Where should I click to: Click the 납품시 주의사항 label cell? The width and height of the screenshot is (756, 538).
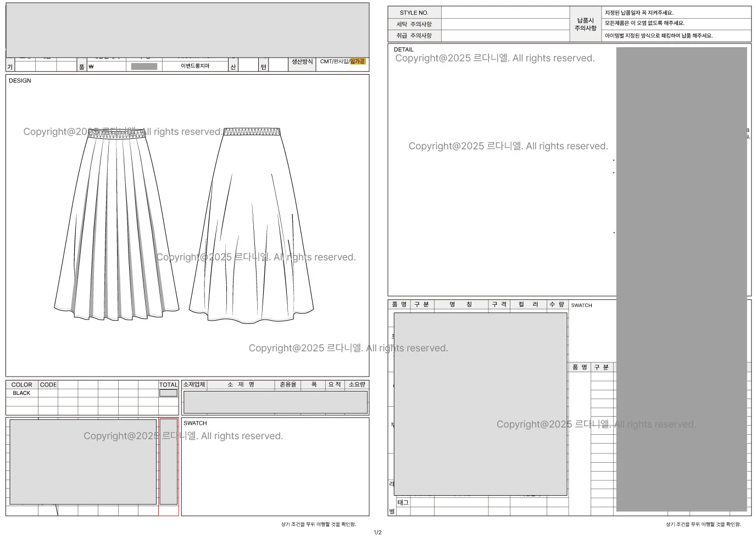click(x=585, y=24)
